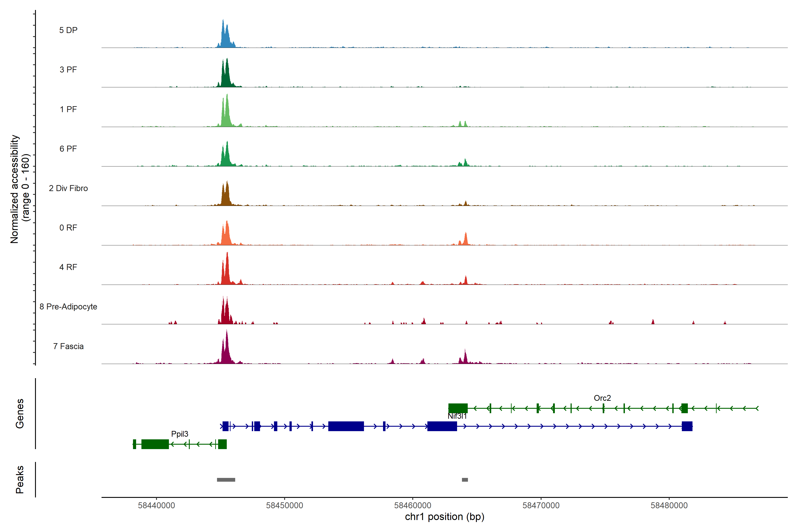Click the 58480000 axis tick label
Image resolution: width=798 pixels, height=532 pixels.
click(x=669, y=505)
